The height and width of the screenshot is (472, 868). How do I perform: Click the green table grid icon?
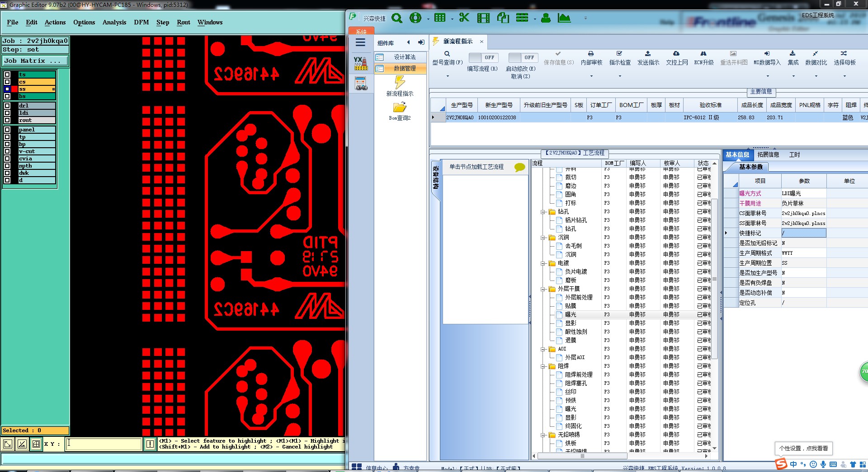(x=439, y=18)
